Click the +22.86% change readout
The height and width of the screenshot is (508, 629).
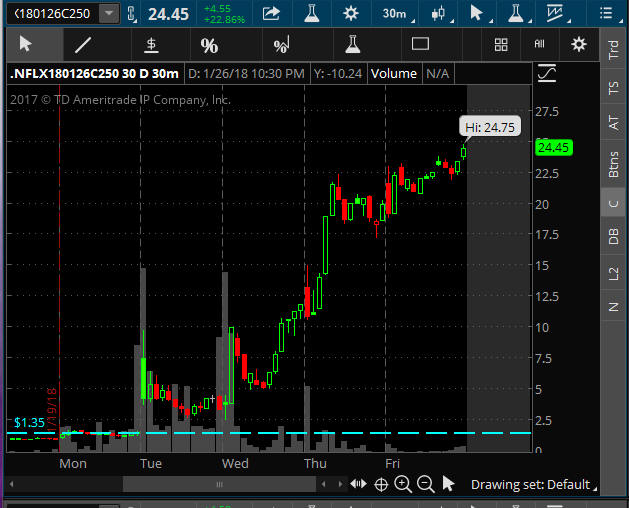tap(224, 19)
